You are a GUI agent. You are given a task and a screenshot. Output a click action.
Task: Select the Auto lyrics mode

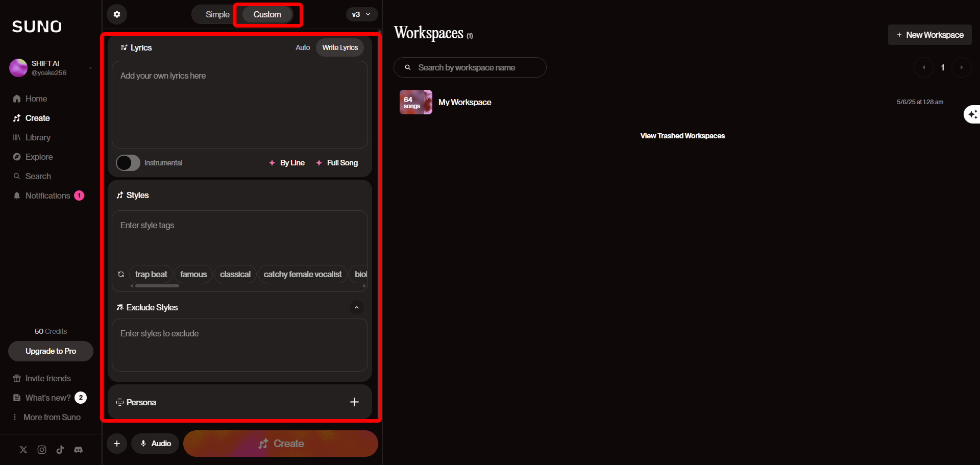(303, 47)
